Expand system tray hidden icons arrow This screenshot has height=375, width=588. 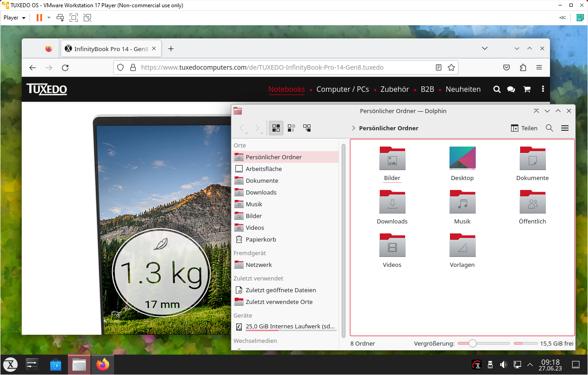(530, 365)
